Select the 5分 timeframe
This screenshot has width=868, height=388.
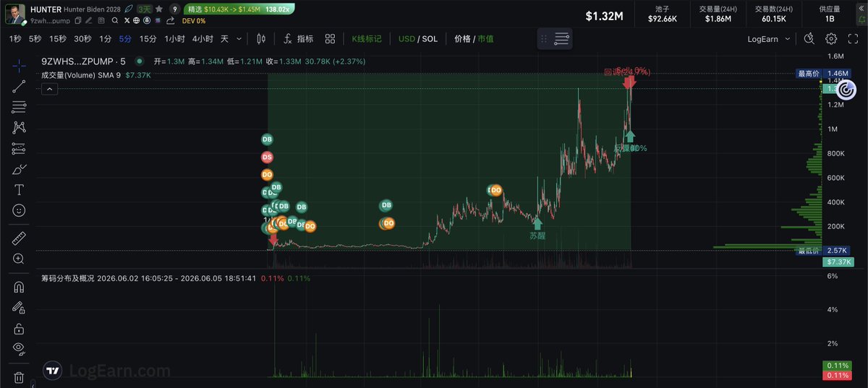pyautogui.click(x=125, y=39)
